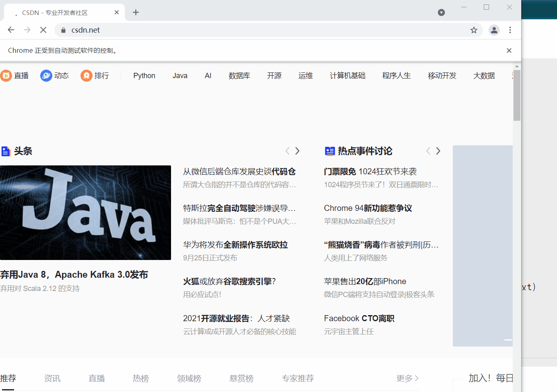Click the 头条 headlines section icon
Screen dimensions: 557x392
(x=5, y=151)
